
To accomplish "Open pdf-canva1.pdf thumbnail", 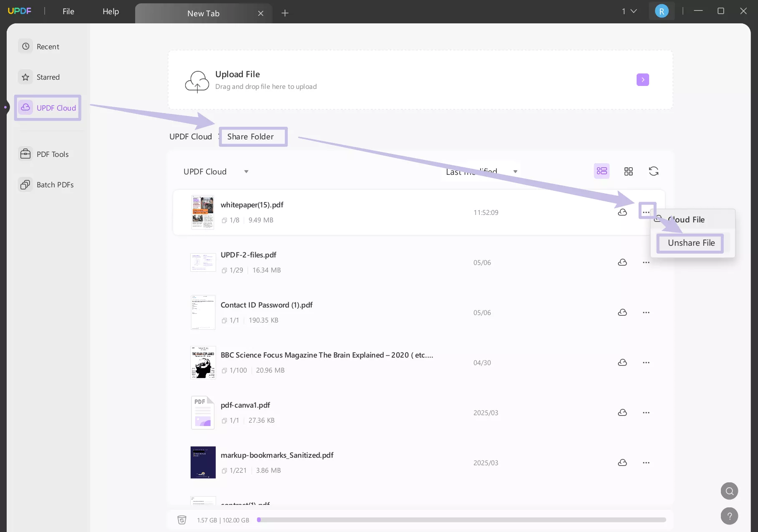I will (x=203, y=412).
